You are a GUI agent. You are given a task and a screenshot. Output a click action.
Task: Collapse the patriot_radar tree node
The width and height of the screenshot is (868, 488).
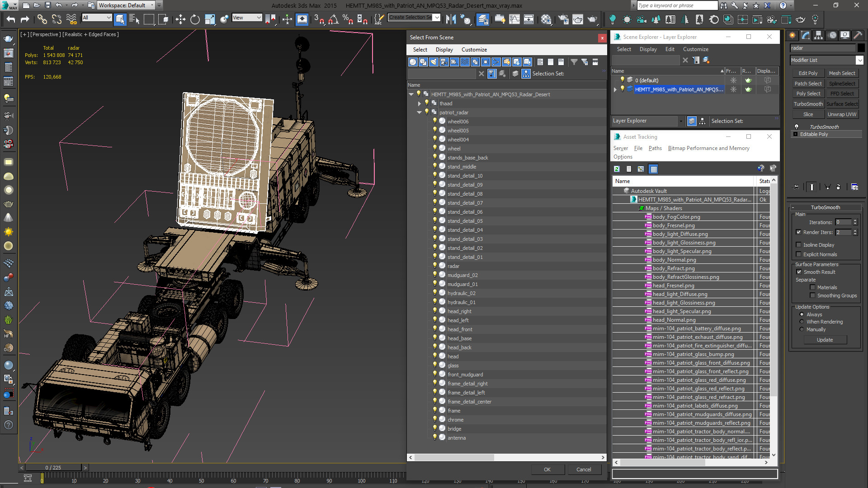point(419,113)
